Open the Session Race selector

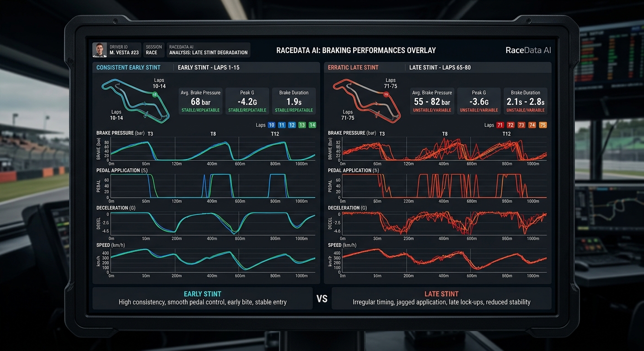click(154, 50)
